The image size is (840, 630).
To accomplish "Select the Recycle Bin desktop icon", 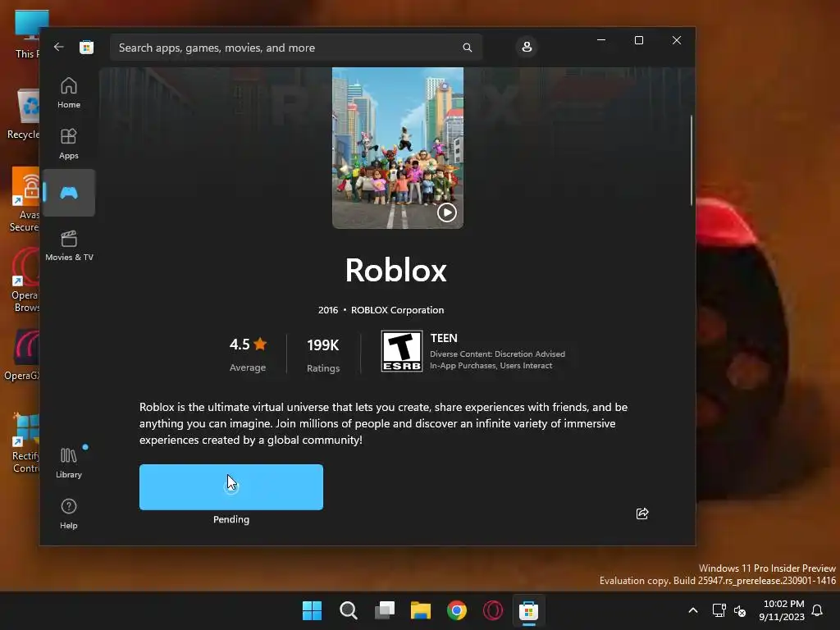I will coord(24,115).
